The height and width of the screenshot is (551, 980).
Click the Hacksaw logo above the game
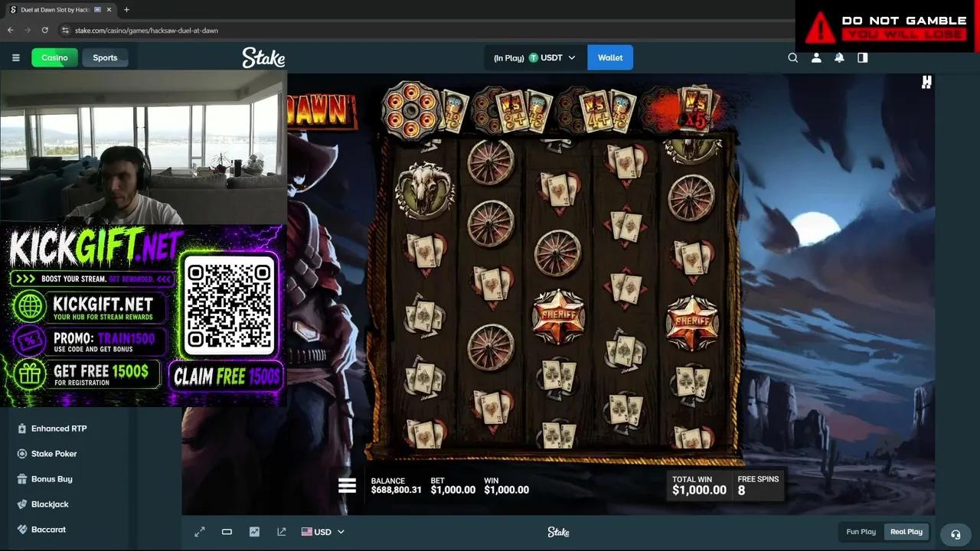click(926, 82)
